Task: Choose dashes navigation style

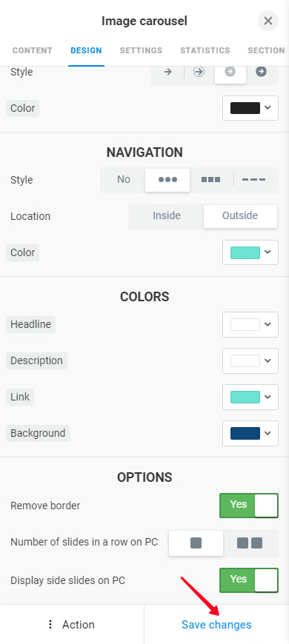Action: click(253, 180)
